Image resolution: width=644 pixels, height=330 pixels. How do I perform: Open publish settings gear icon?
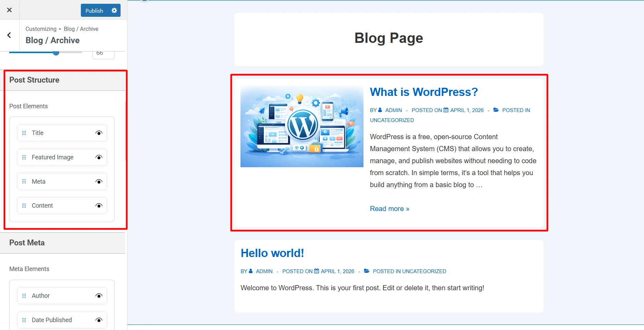(x=114, y=11)
